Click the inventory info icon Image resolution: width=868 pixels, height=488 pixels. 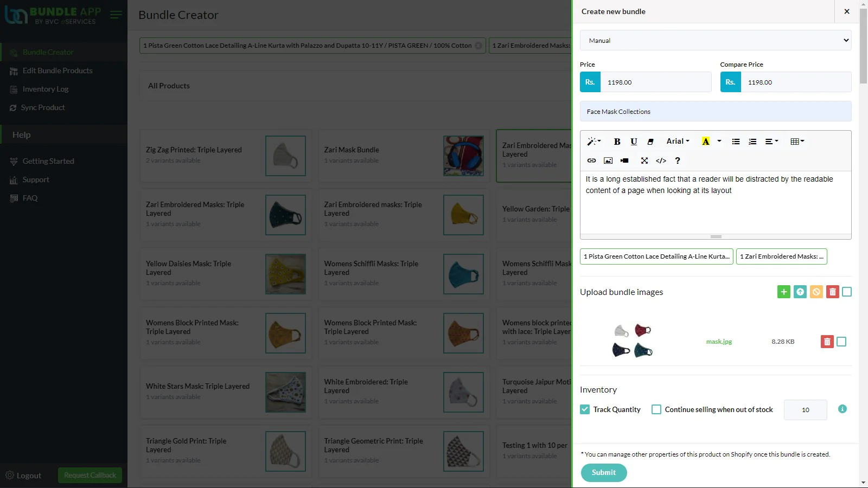click(x=843, y=409)
